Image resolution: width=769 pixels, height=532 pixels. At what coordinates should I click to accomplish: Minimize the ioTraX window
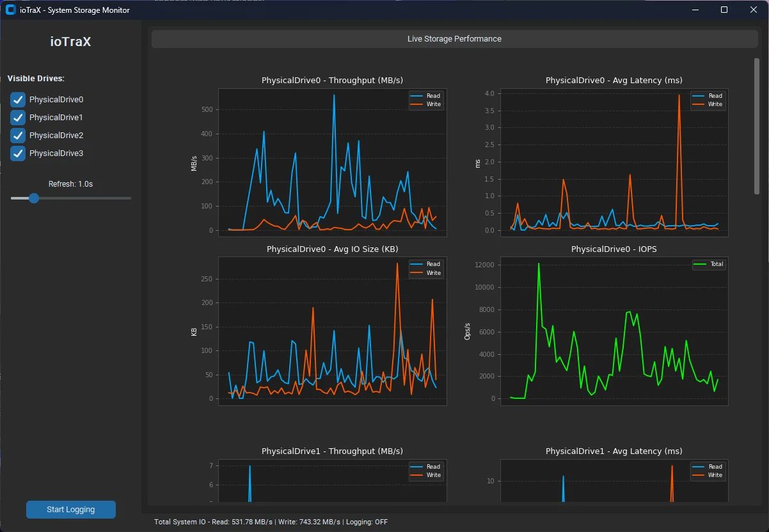point(695,10)
